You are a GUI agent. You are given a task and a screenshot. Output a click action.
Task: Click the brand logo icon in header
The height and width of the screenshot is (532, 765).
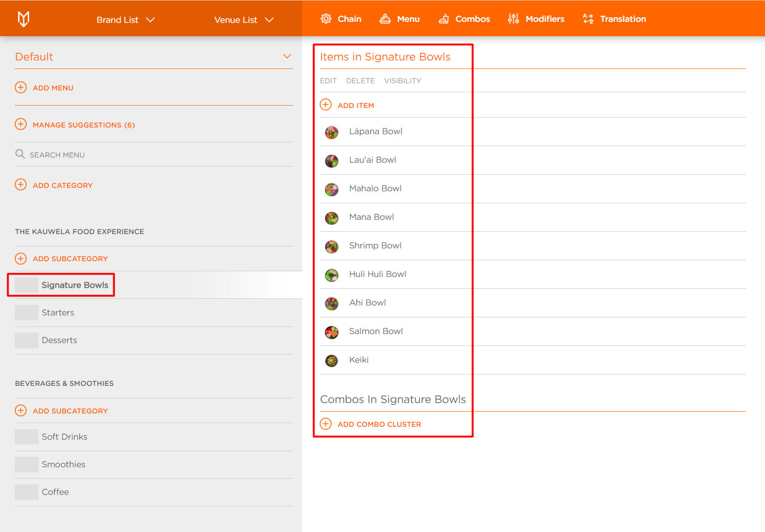(x=23, y=19)
